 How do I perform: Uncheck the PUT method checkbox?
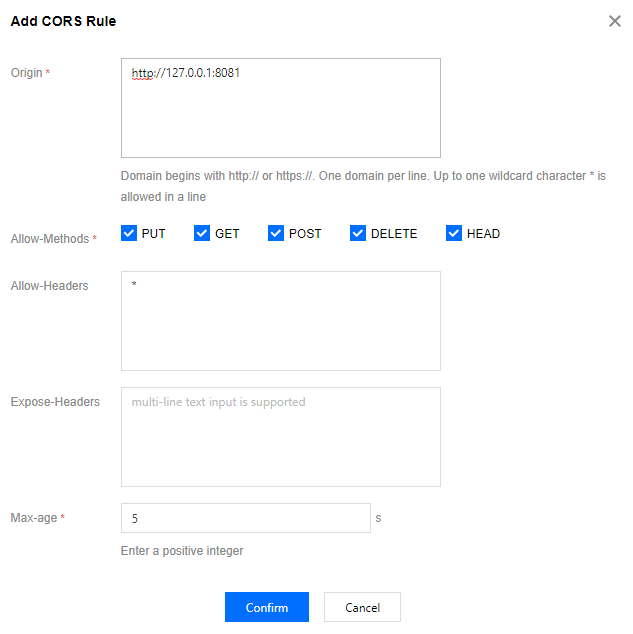(129, 233)
